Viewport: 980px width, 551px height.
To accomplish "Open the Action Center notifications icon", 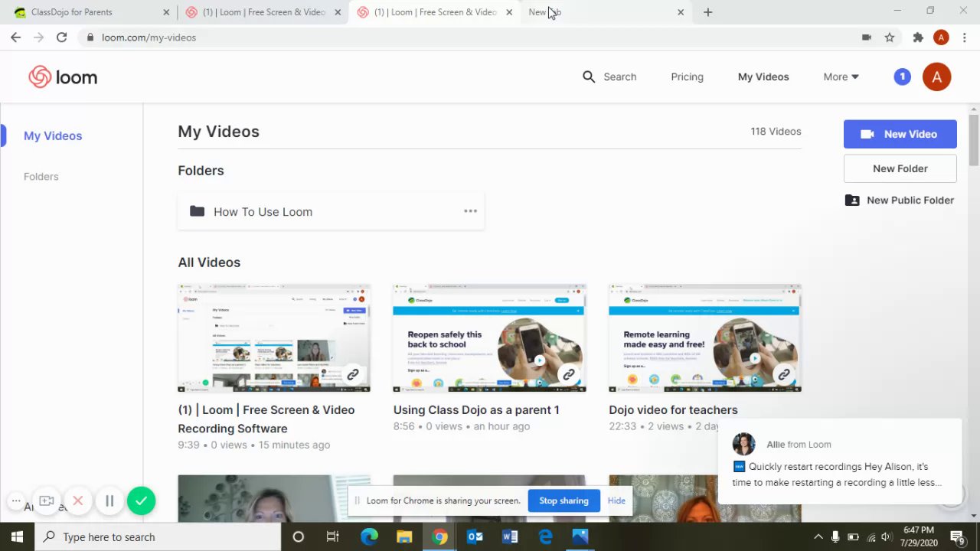I will click(957, 536).
